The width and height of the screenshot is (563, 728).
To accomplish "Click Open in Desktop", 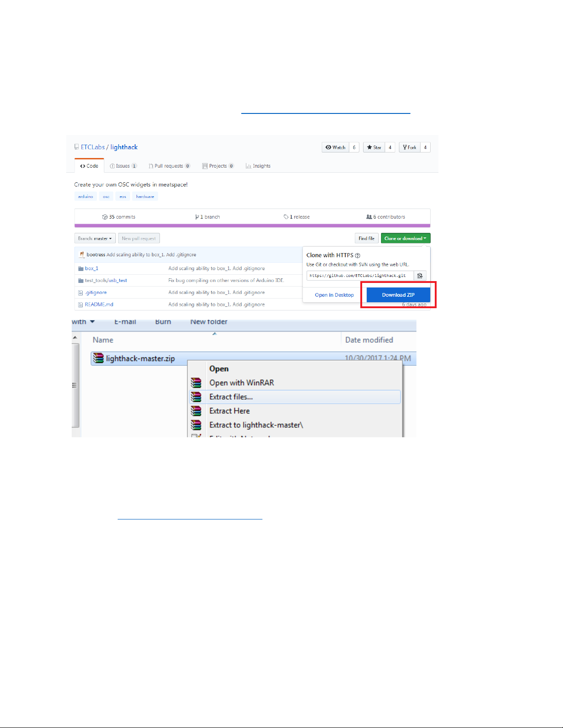I will tap(334, 295).
